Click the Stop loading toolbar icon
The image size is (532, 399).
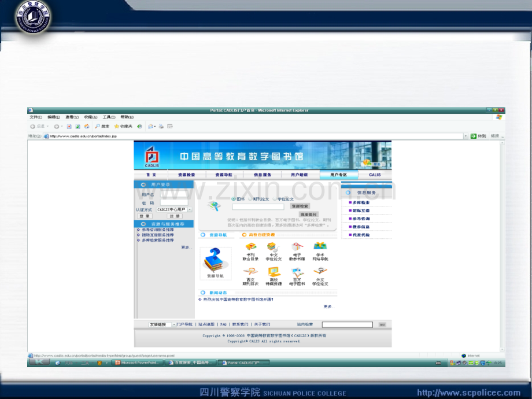tap(69, 126)
